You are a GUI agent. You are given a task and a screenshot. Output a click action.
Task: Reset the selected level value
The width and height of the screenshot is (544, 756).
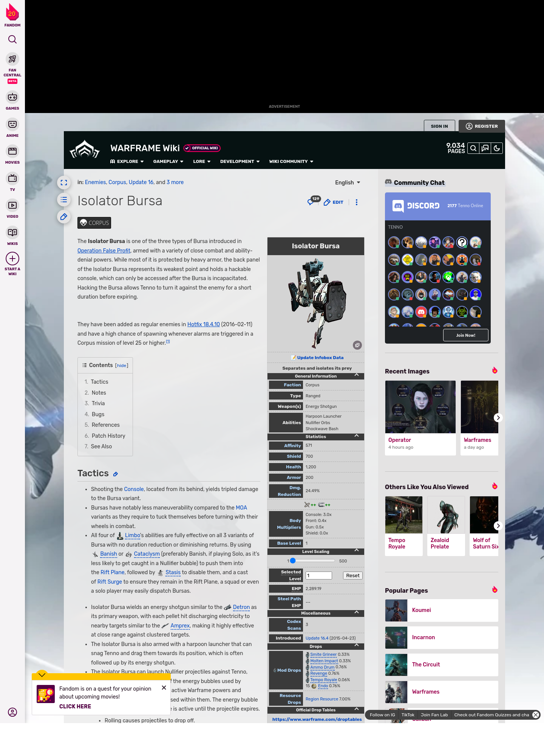point(353,575)
